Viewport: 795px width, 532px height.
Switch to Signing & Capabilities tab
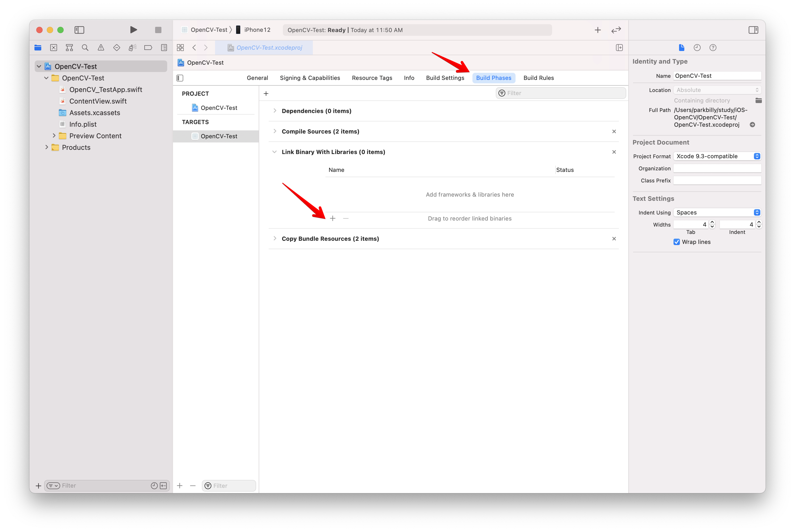click(310, 78)
